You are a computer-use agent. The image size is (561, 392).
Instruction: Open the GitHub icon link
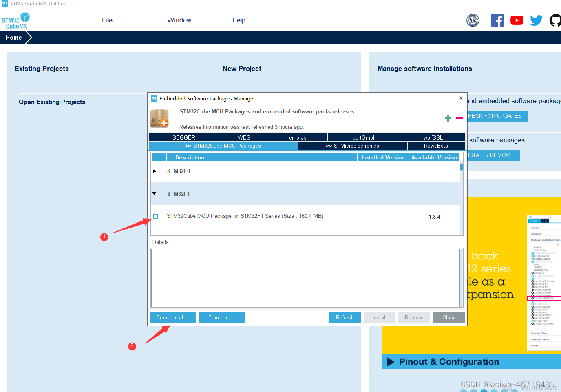[x=555, y=20]
